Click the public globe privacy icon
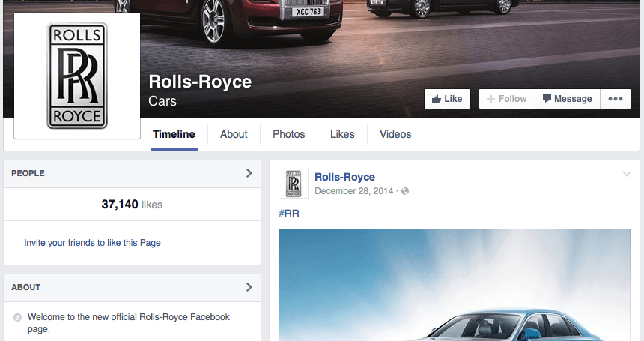This screenshot has height=341, width=644. [x=405, y=191]
